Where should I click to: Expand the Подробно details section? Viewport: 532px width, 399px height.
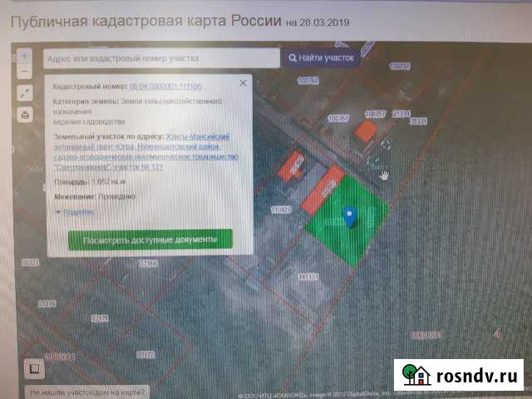[x=75, y=212]
